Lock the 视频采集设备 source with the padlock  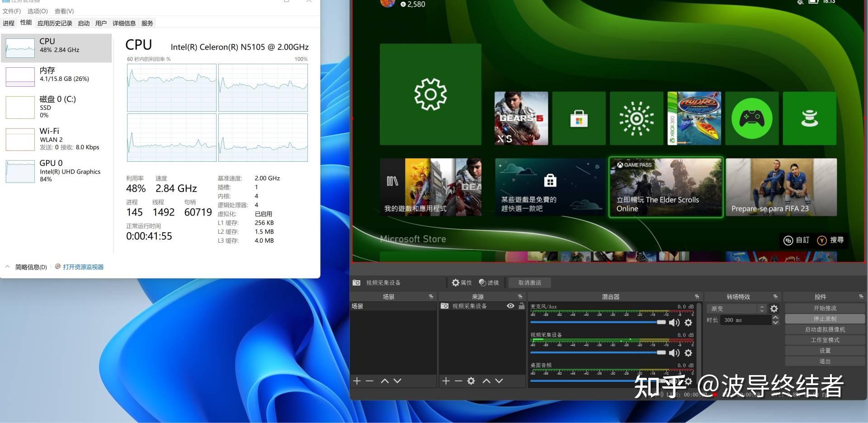point(521,306)
